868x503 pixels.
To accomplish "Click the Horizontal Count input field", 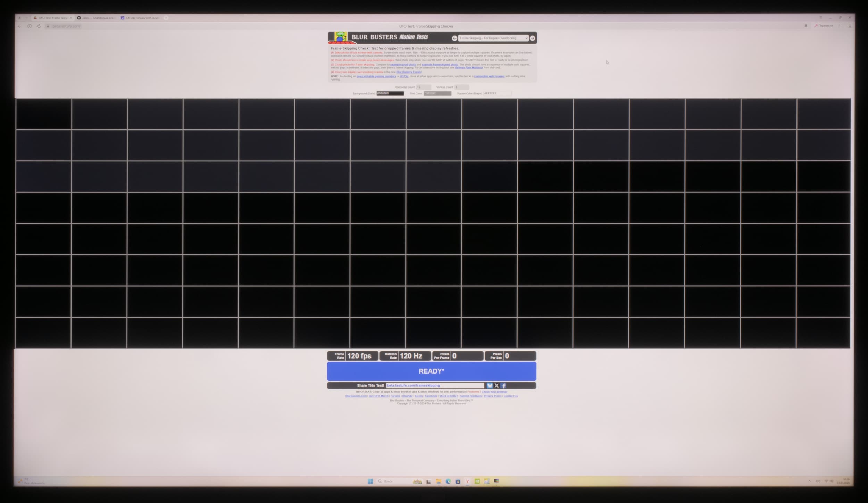I will [x=424, y=87].
